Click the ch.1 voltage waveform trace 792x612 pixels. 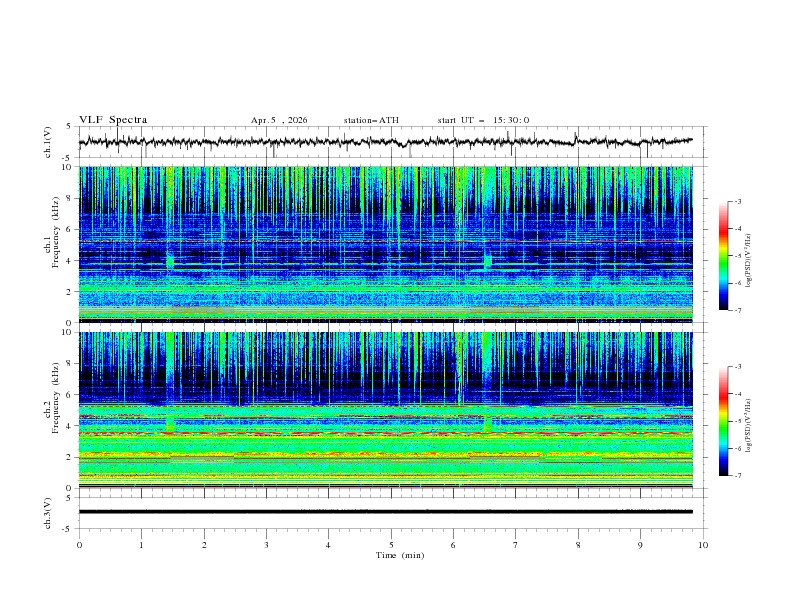(385, 142)
